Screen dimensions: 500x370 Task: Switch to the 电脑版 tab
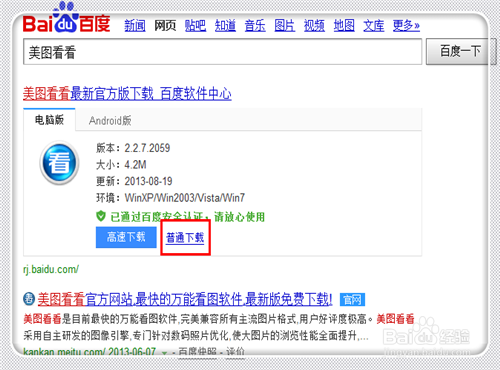[x=49, y=120]
